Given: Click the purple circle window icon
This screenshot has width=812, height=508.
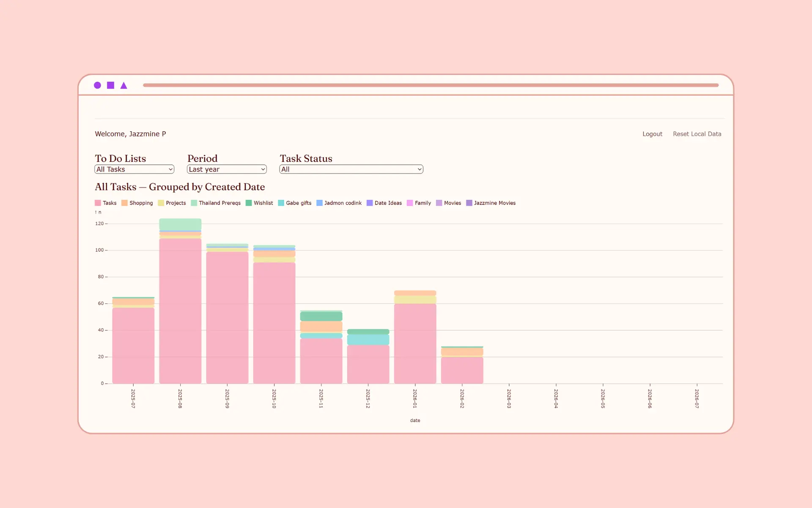Looking at the screenshot, I should pos(97,85).
